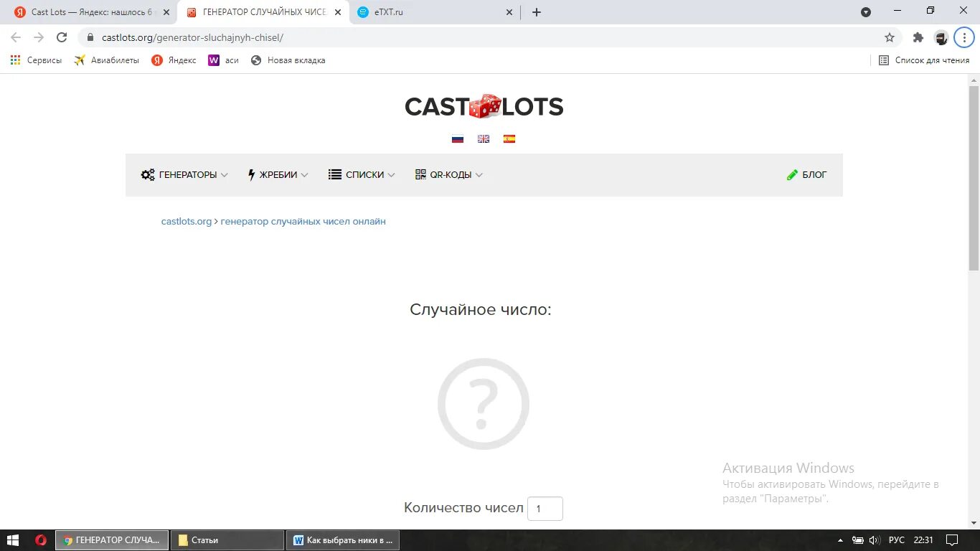
Task: Go forward to the next page
Action: click(x=39, y=37)
